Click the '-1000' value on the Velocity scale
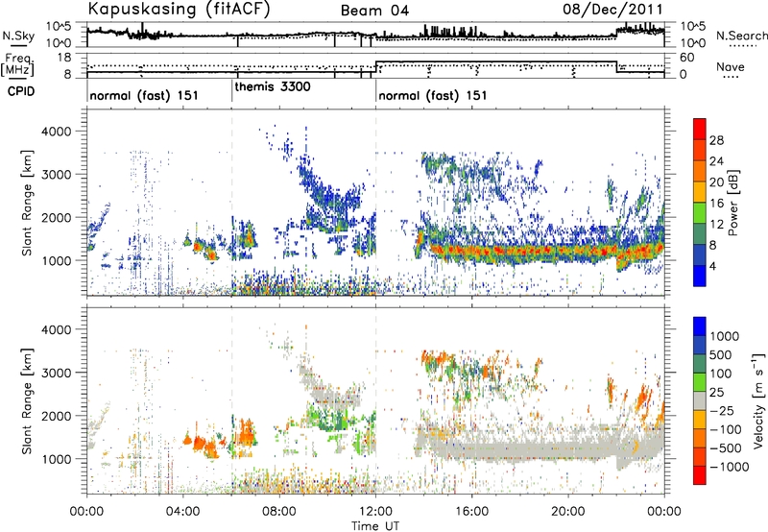Screen dimensions: 768x532 (x=729, y=467)
